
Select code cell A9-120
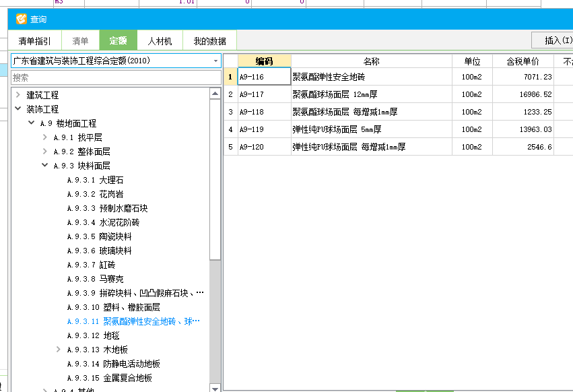265,147
